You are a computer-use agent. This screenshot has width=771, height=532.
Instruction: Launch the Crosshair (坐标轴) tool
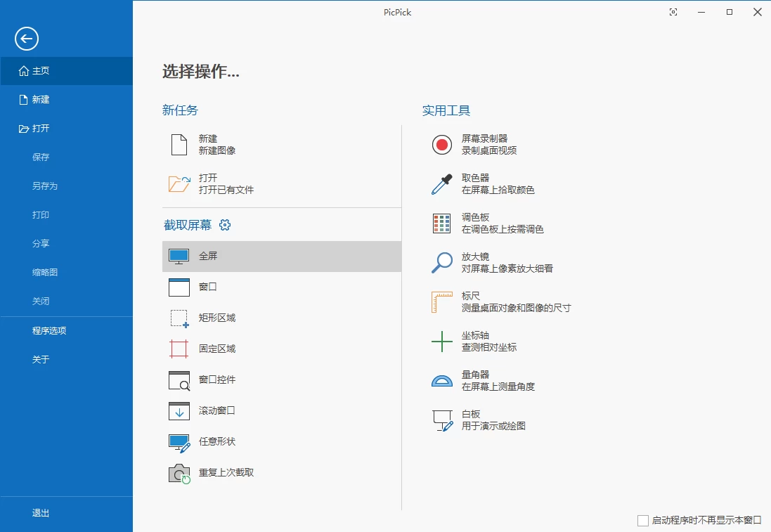coord(441,342)
